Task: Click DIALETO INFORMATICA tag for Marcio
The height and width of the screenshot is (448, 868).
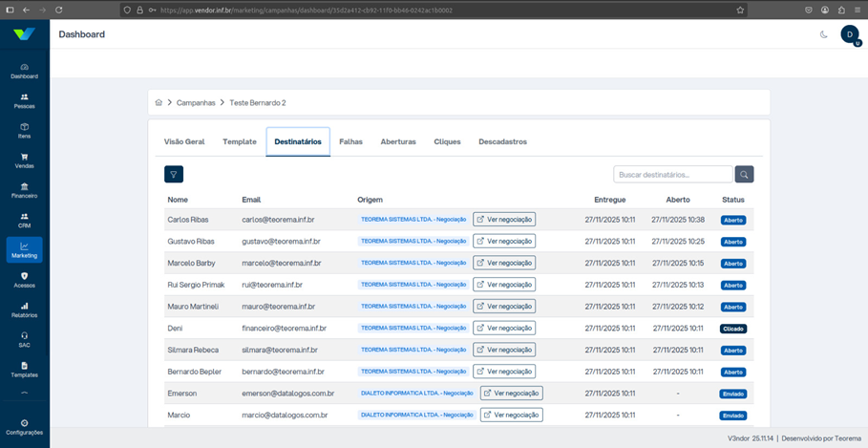Action: (x=417, y=415)
